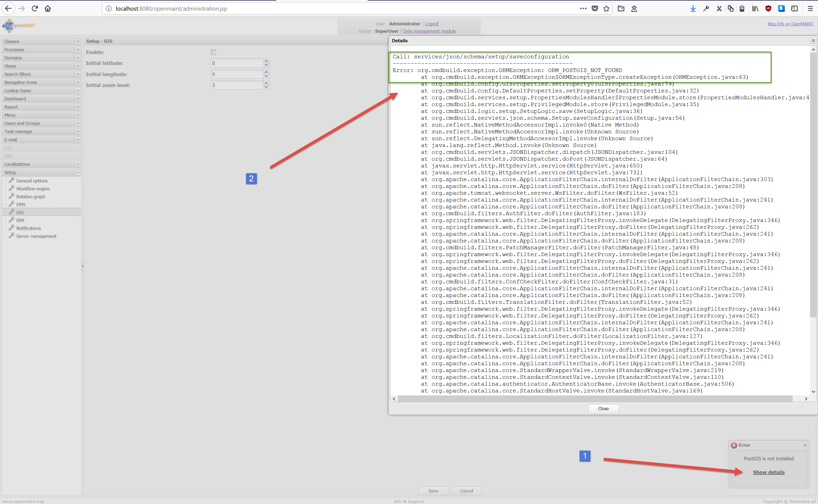The width and height of the screenshot is (818, 504).
Task: Click the wrench icon beside General options
Action: click(12, 180)
